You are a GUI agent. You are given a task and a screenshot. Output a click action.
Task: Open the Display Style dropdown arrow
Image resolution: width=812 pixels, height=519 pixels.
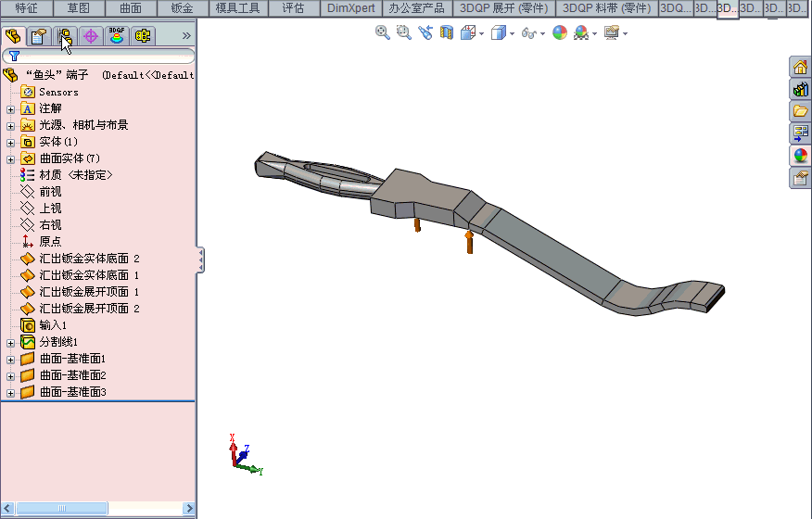(x=513, y=33)
